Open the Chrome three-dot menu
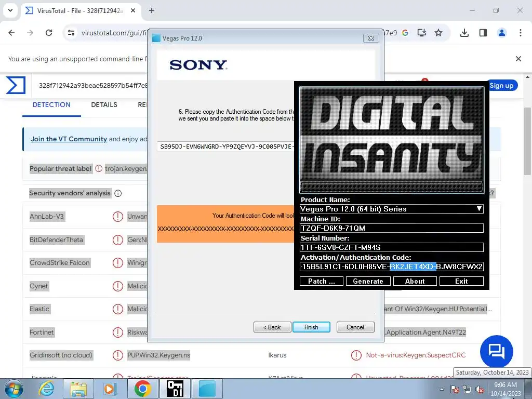The image size is (532, 399). (x=521, y=33)
